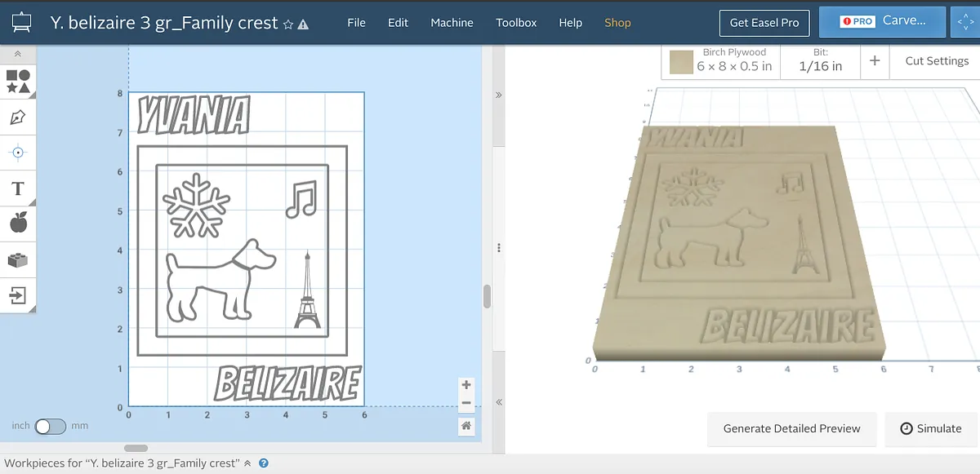Expand design pane with double chevron
This screenshot has width=980, height=474.
click(x=497, y=95)
